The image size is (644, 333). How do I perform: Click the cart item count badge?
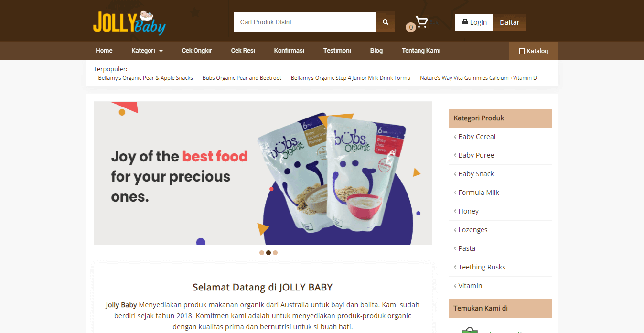410,28
